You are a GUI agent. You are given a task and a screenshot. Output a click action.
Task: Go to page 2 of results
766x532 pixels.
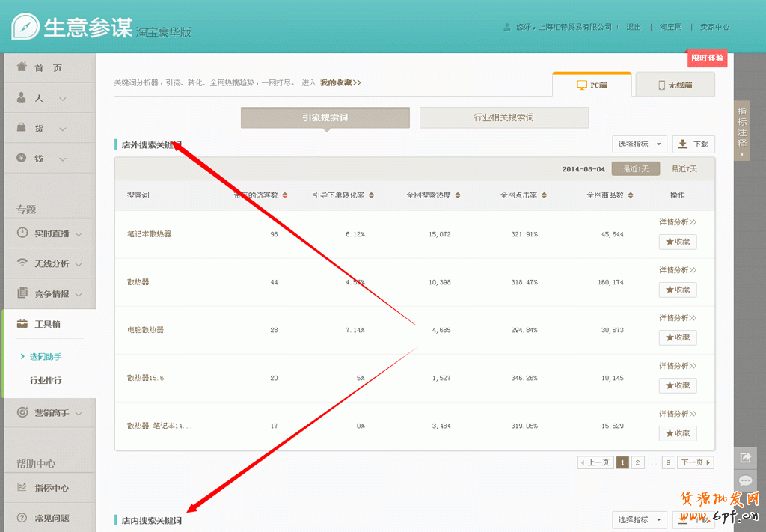point(637,462)
